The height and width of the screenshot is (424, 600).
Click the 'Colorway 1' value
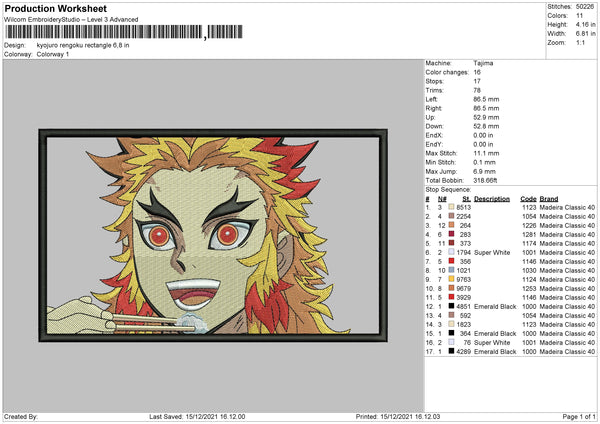[x=53, y=54]
